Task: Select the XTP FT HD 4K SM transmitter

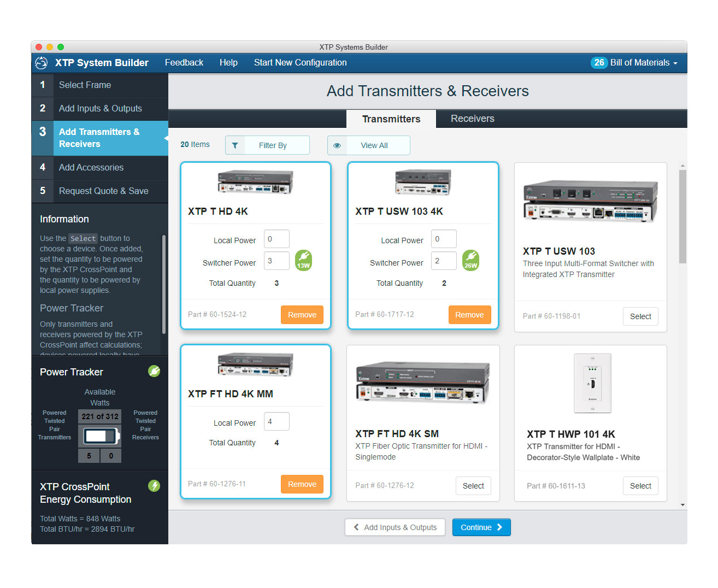Action: (x=473, y=486)
